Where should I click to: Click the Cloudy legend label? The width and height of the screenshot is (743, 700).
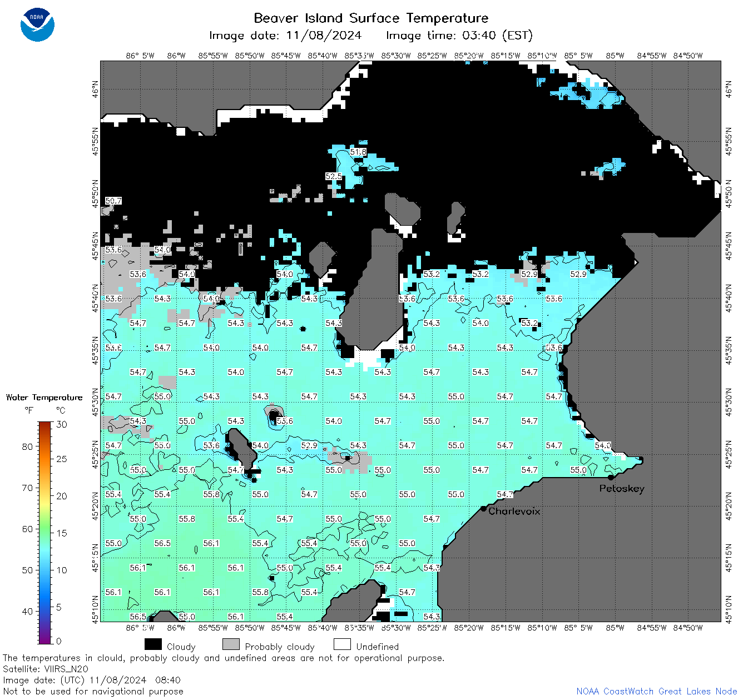pos(181,647)
